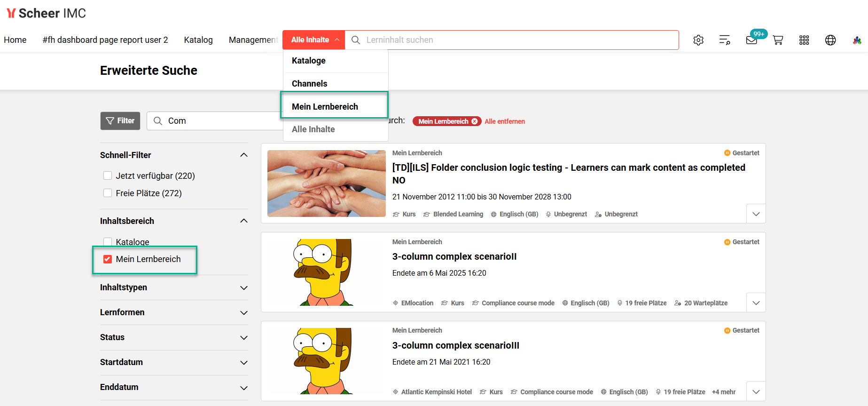Choose Channels in the dropdown menu
The height and width of the screenshot is (406, 868).
pos(309,84)
